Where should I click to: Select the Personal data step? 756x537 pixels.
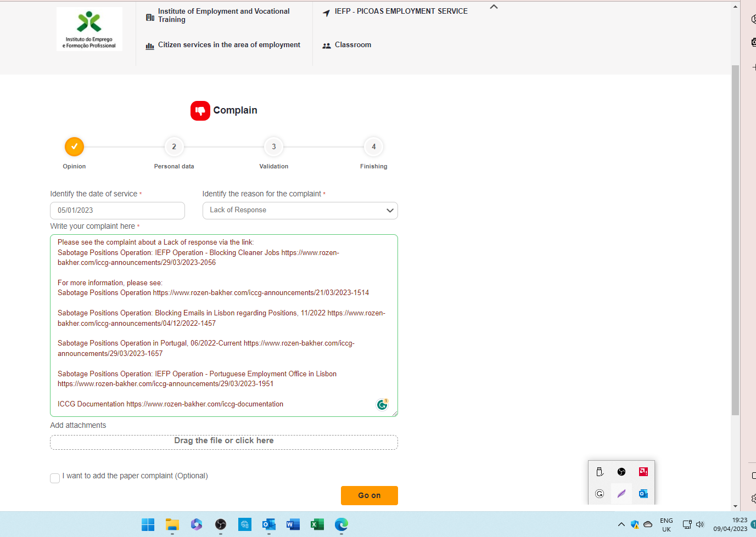tap(174, 146)
